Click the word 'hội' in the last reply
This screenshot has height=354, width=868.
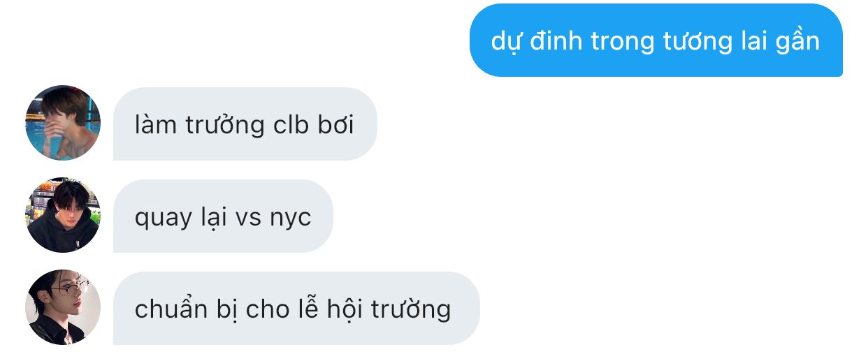pos(345,309)
